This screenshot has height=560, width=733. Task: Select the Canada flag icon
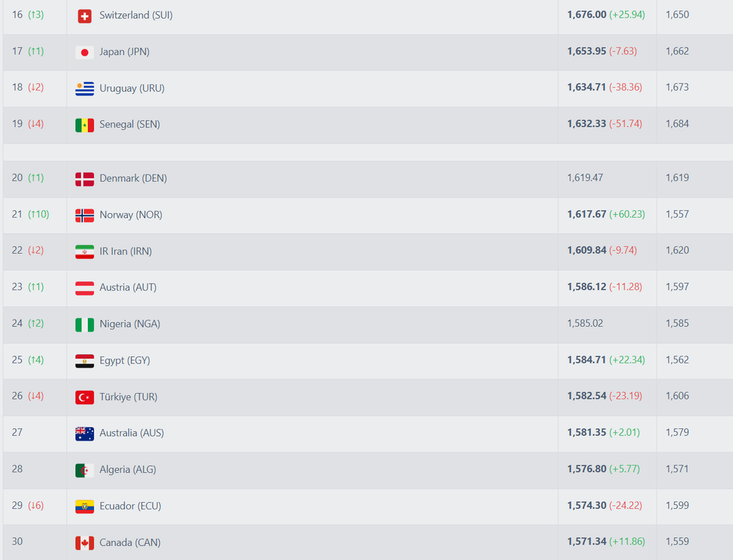84,542
